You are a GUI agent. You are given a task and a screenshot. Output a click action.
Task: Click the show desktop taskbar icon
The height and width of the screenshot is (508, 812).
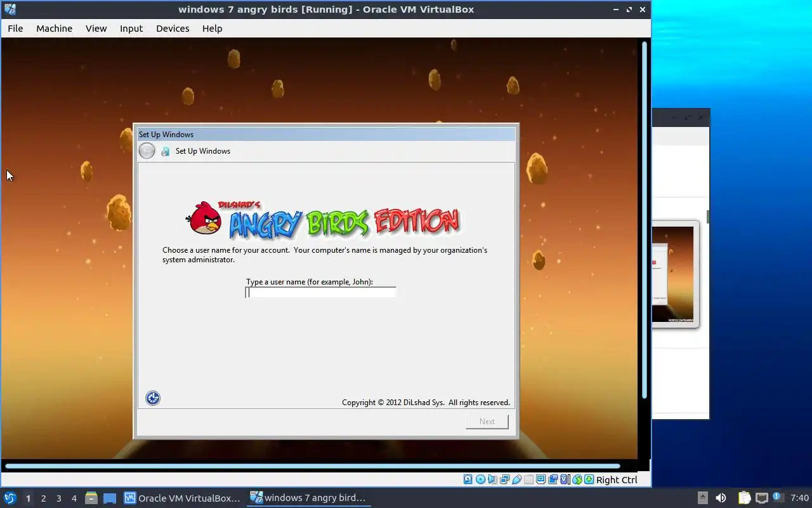pyautogui.click(x=110, y=498)
